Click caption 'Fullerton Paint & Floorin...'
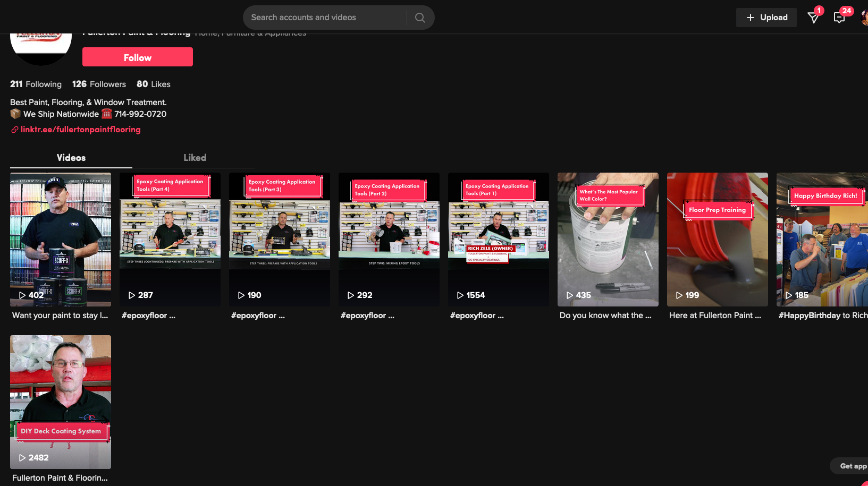Image resolution: width=868 pixels, height=486 pixels. coord(60,478)
